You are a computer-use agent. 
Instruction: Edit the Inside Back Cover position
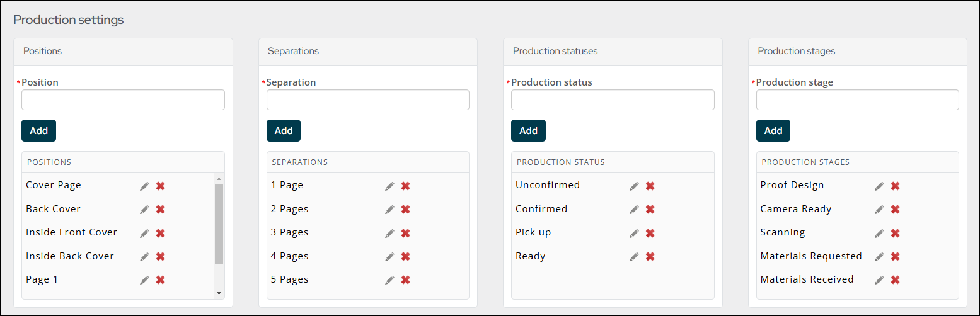tap(145, 256)
